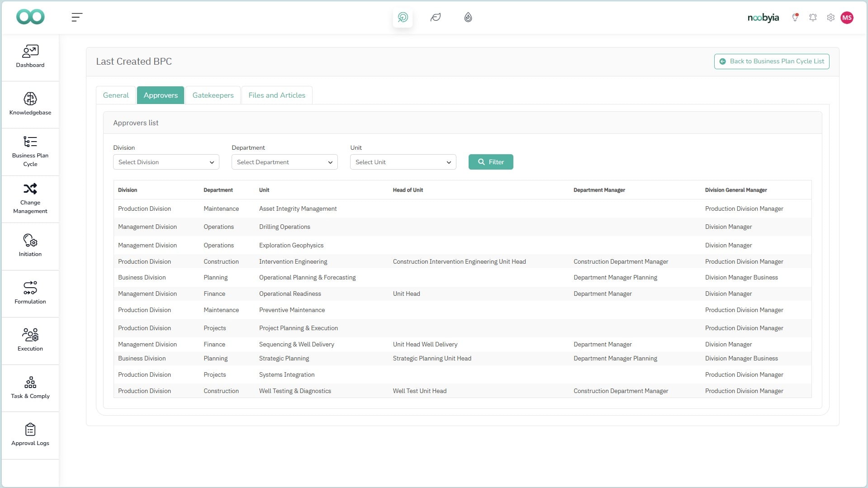Click Strategic Planning Unit Head cell

pos(432,358)
